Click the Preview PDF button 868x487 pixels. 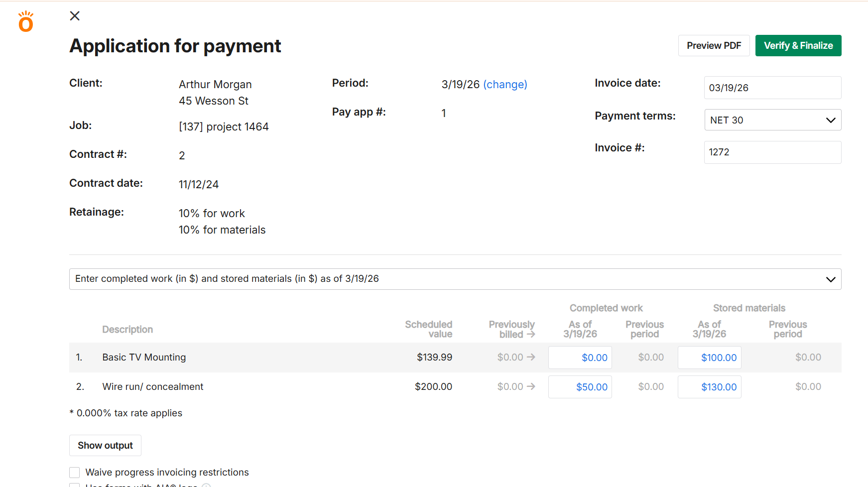pos(714,46)
